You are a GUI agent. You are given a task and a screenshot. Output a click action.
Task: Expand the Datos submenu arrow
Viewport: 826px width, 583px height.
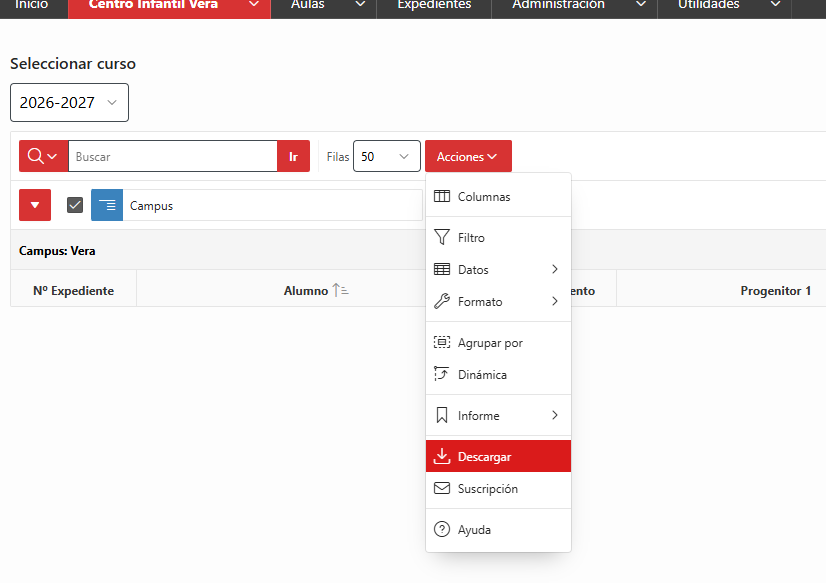(x=555, y=269)
